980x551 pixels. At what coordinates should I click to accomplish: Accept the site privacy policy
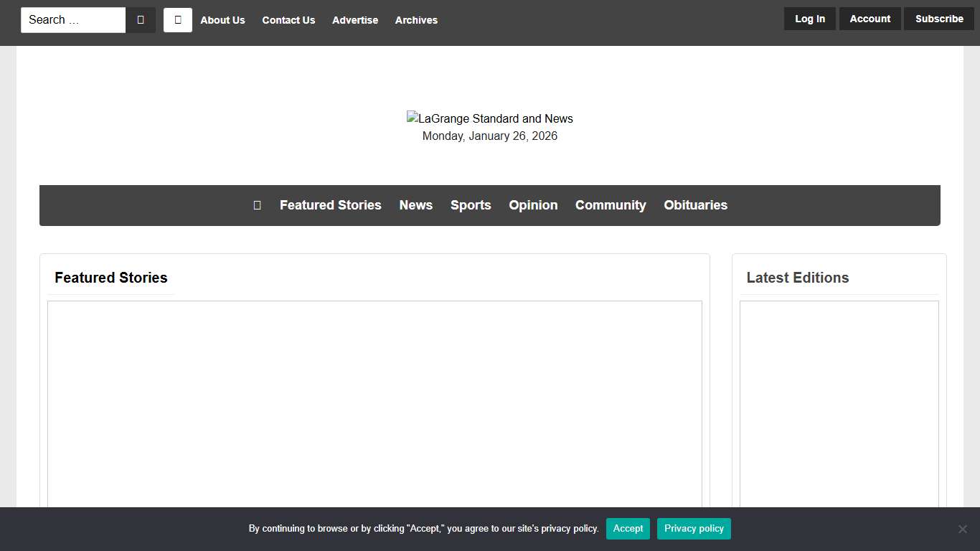point(628,529)
